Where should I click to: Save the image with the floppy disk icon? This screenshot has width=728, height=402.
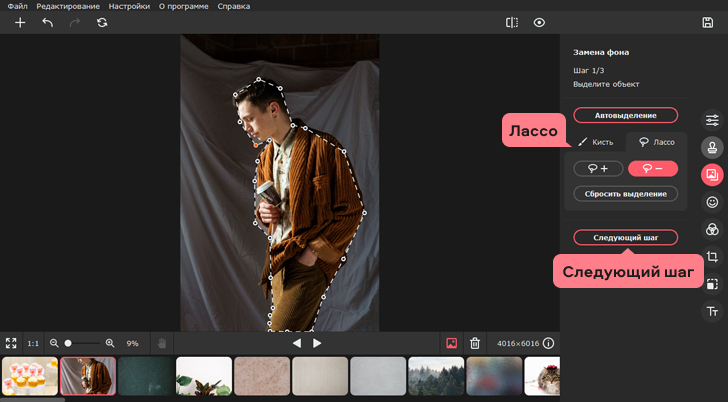(x=708, y=22)
